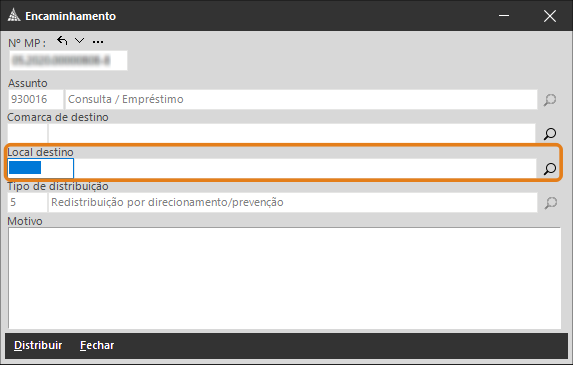573x365 pixels.
Task: Open the three-dots more options menu
Action: (x=98, y=42)
